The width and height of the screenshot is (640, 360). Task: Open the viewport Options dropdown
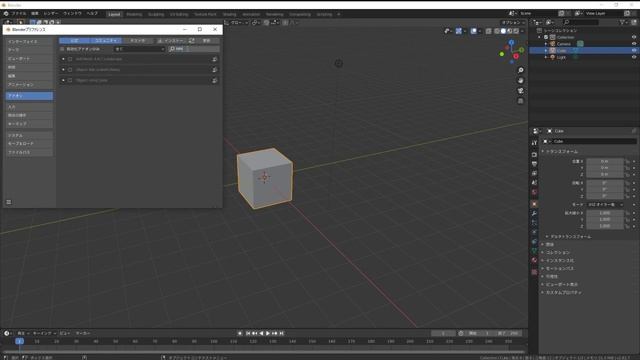pyautogui.click(x=513, y=22)
